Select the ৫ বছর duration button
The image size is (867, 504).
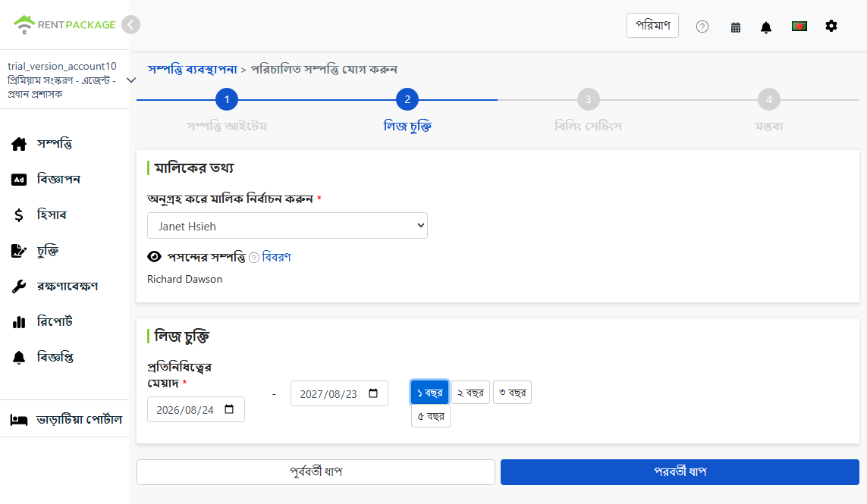click(431, 416)
